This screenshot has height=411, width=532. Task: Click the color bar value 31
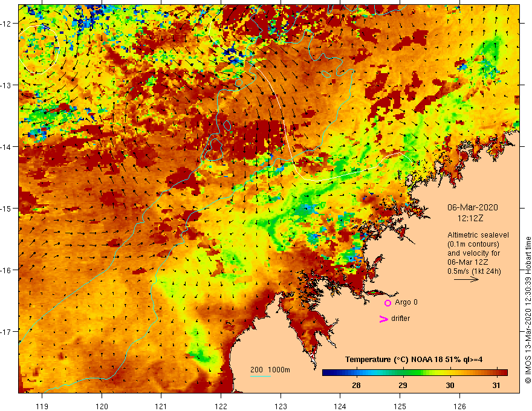(496, 385)
